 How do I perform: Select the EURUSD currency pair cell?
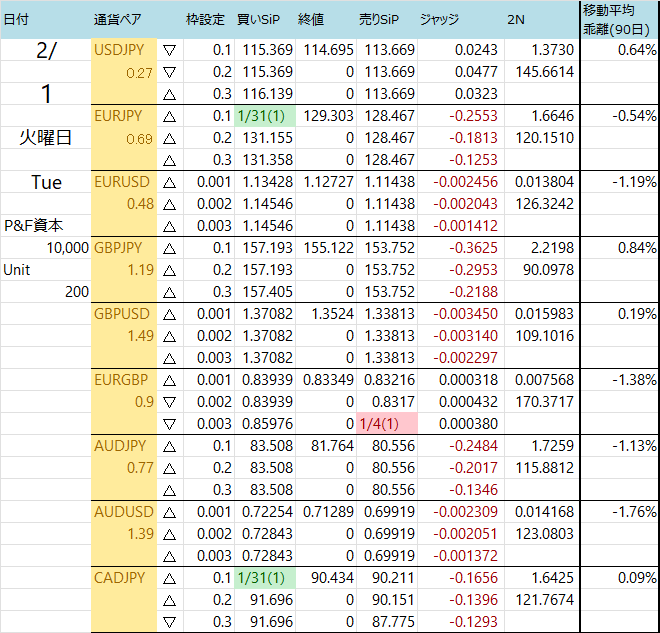click(122, 182)
